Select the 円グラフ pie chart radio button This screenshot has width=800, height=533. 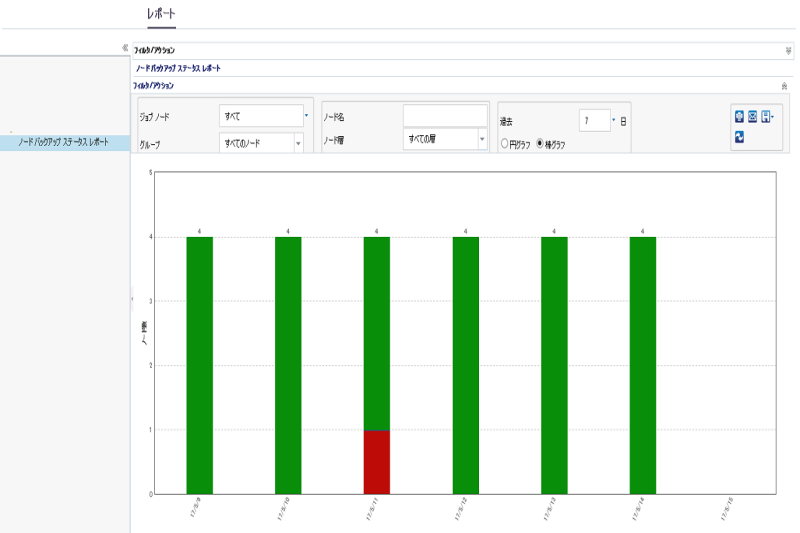point(504,144)
